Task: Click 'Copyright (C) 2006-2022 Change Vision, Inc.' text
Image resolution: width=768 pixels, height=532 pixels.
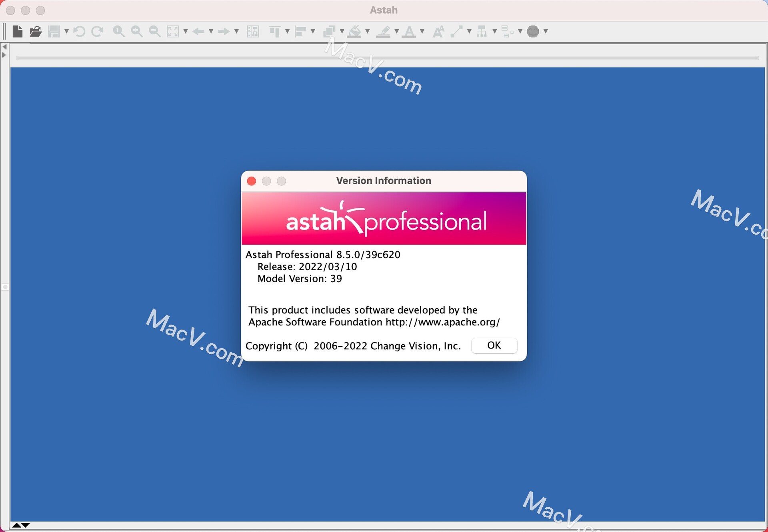Action: click(x=353, y=346)
